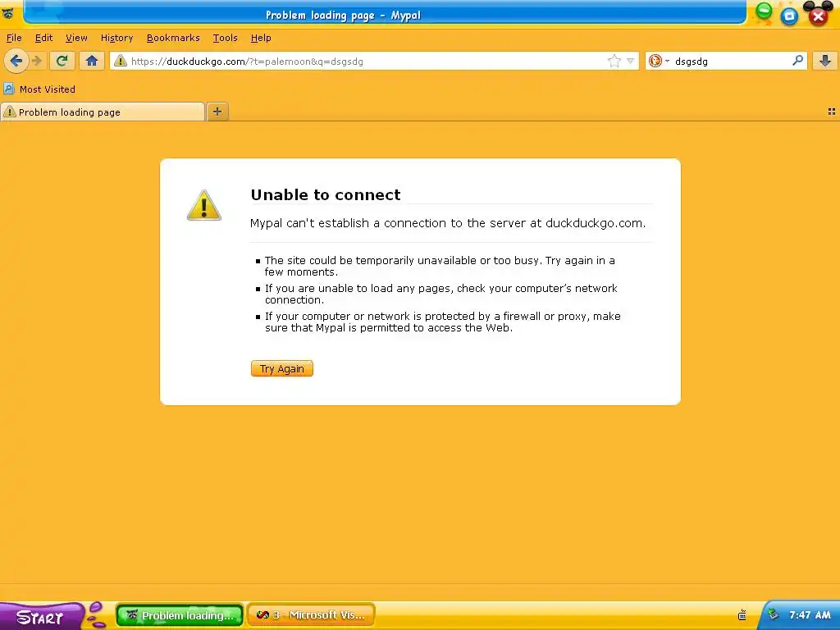
Task: Open the File menu
Action: [14, 38]
